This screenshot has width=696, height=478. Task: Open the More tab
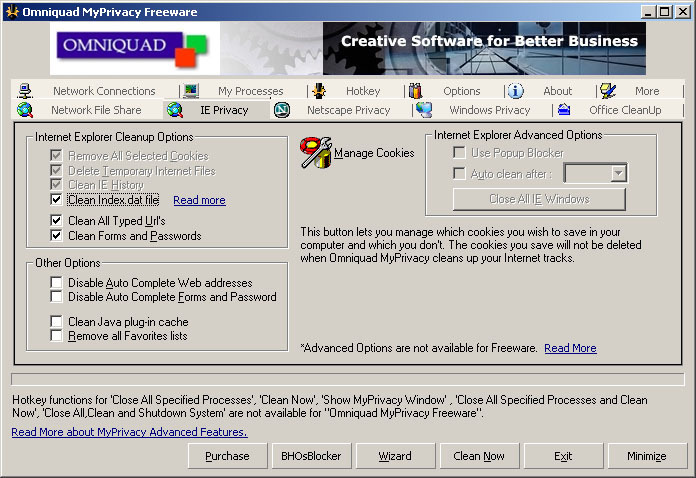647,91
